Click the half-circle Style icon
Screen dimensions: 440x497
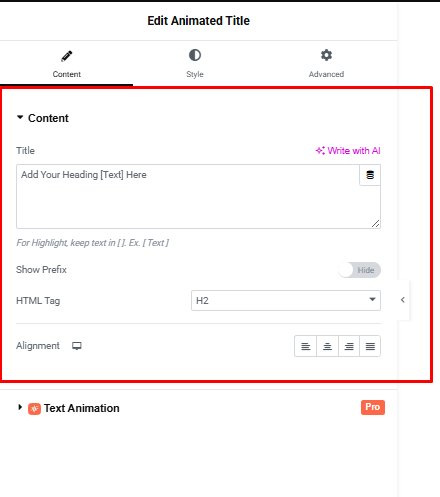(x=195, y=55)
